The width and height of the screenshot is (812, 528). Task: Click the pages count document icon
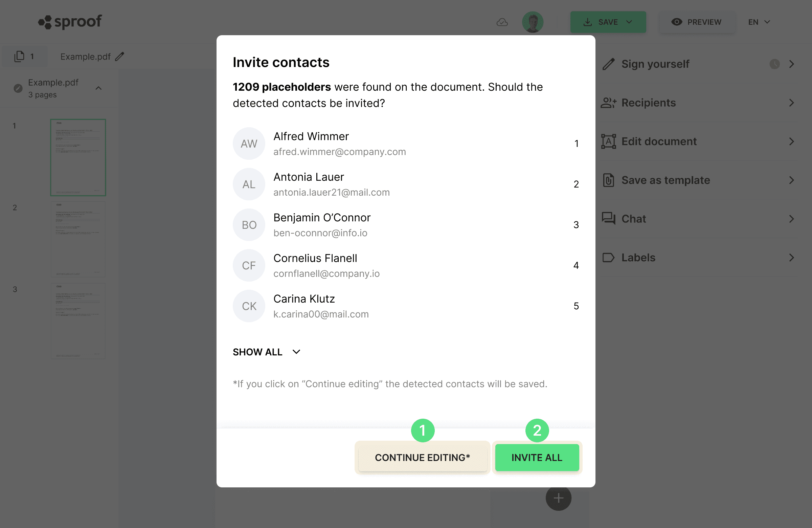[19, 56]
